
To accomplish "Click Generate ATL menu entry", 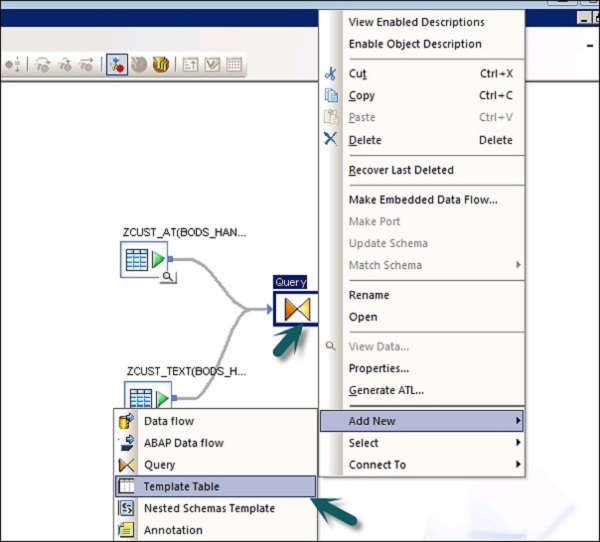I will (386, 390).
